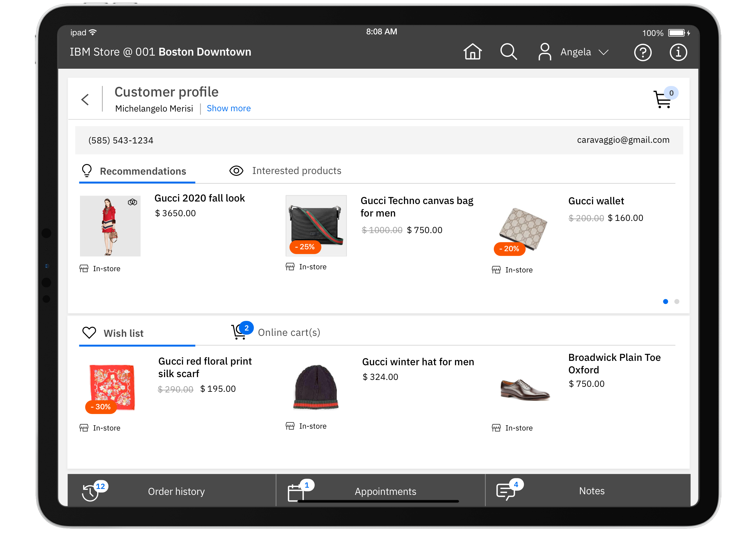
Task: Expand the Angela user dropdown chevron
Action: click(603, 52)
